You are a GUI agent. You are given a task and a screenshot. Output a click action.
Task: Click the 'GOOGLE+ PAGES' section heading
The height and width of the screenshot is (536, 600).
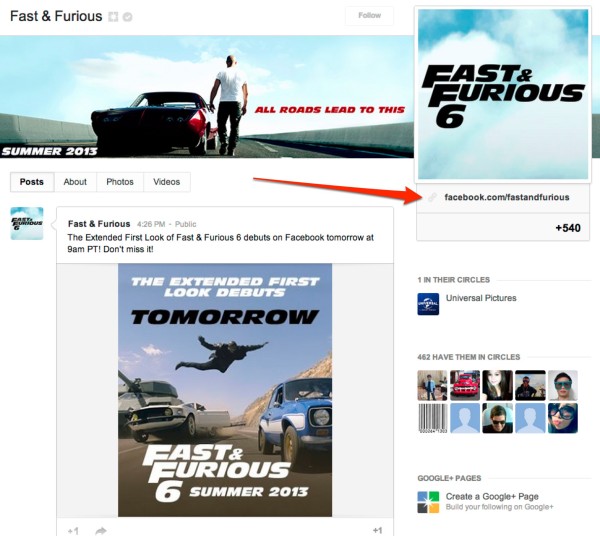tap(449, 478)
